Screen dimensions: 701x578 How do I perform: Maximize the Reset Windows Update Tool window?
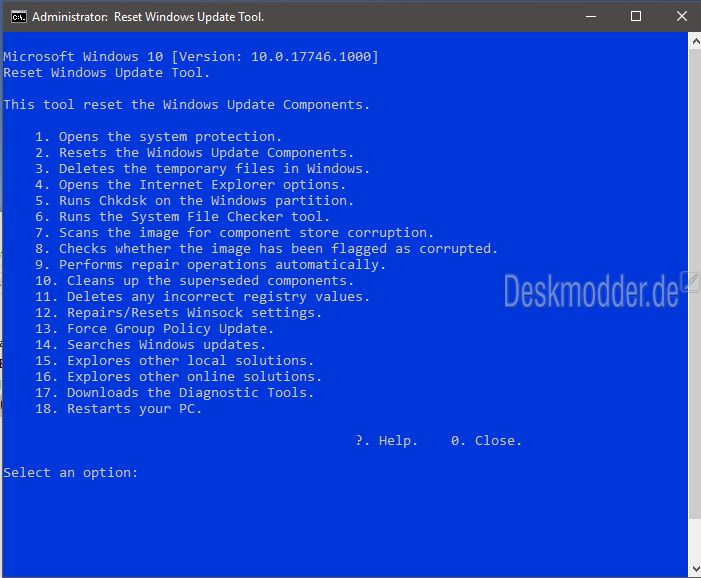[636, 17]
